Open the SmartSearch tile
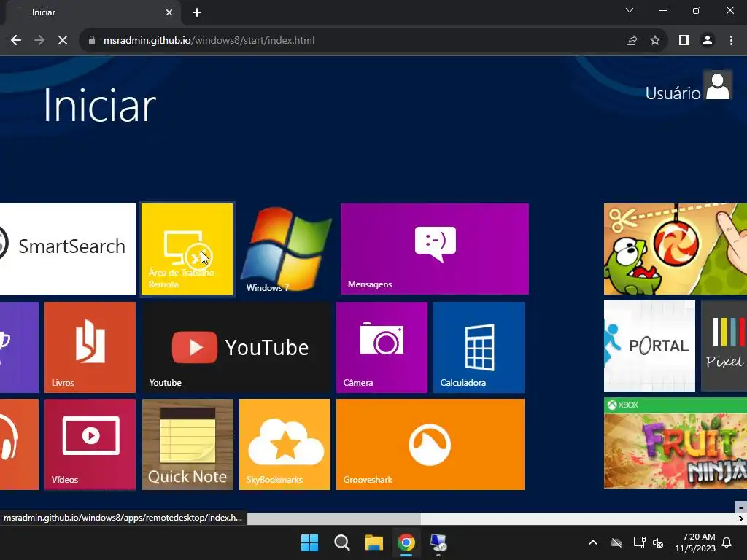This screenshot has height=560, width=747. [68, 249]
